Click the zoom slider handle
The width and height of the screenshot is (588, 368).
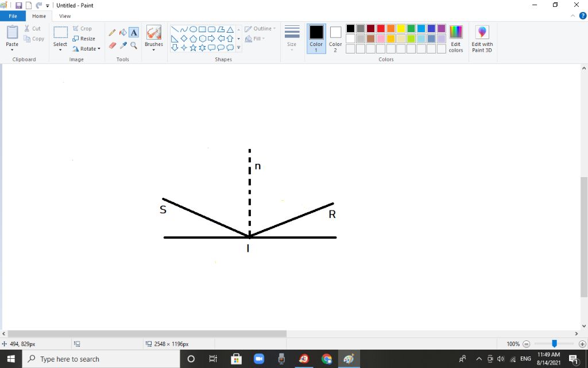pyautogui.click(x=554, y=344)
